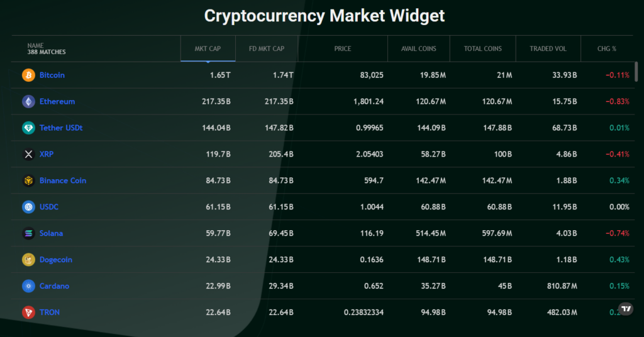
Task: Sort by the MKT CAP column
Action: [208, 49]
